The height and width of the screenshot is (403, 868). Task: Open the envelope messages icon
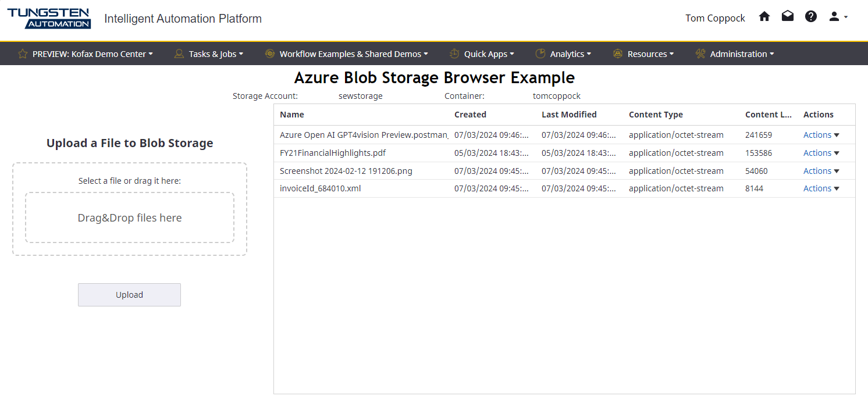click(788, 17)
